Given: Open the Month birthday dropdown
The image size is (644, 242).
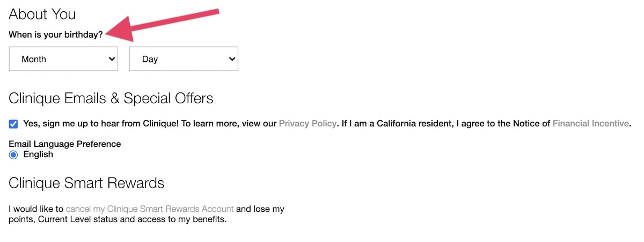Looking at the screenshot, I should (63, 59).
